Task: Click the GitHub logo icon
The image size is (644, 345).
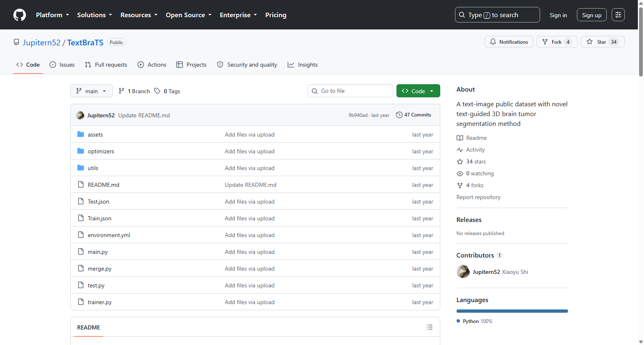Action: 20,15
